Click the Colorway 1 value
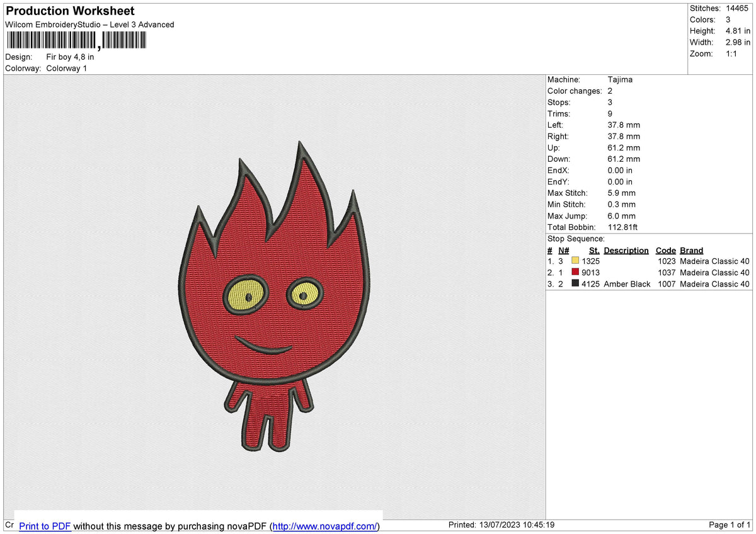The width and height of the screenshot is (756, 534). 66,68
